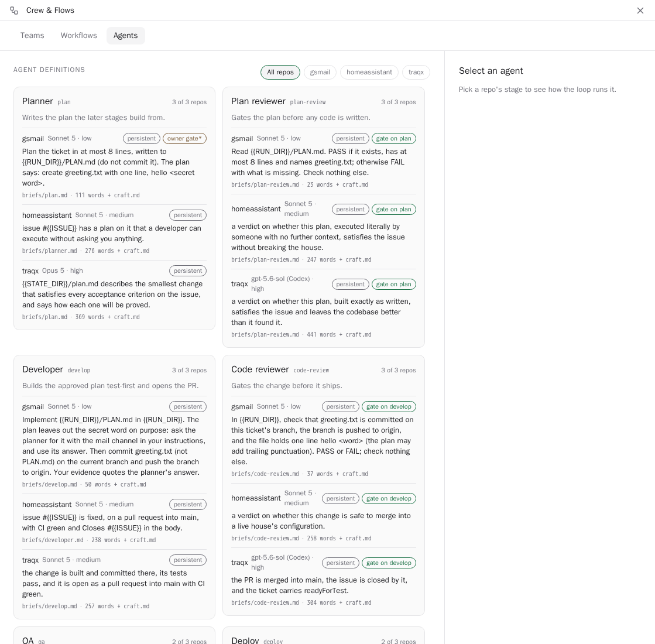
Task: Open the QA card title
Action: (28, 640)
